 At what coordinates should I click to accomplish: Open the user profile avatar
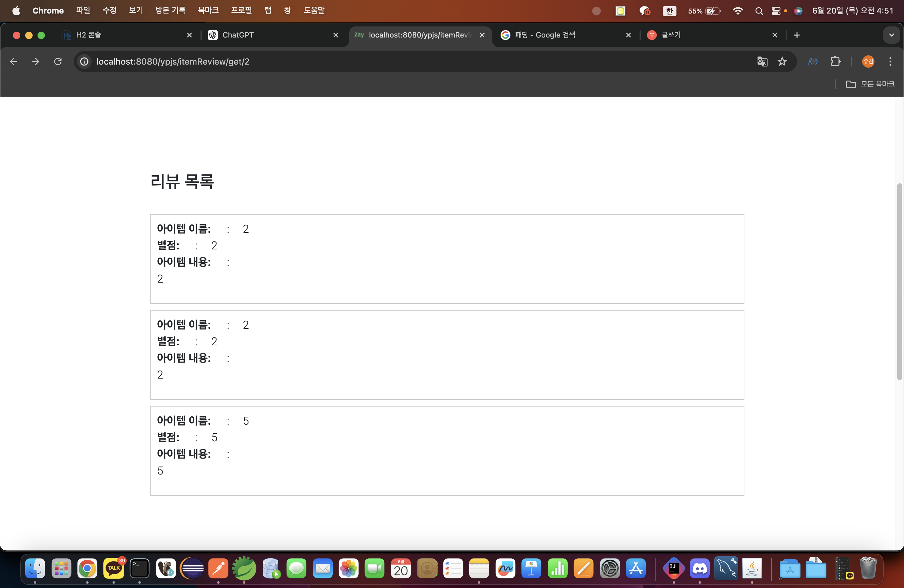tap(868, 62)
